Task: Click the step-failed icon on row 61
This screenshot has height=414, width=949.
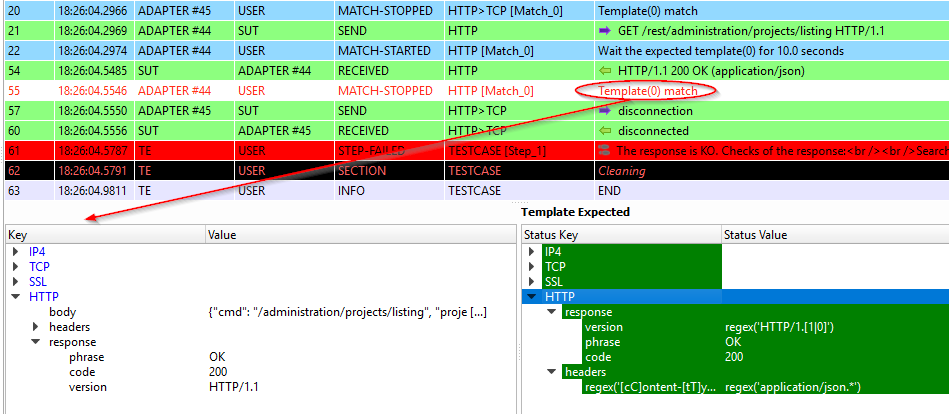Action: coord(605,151)
